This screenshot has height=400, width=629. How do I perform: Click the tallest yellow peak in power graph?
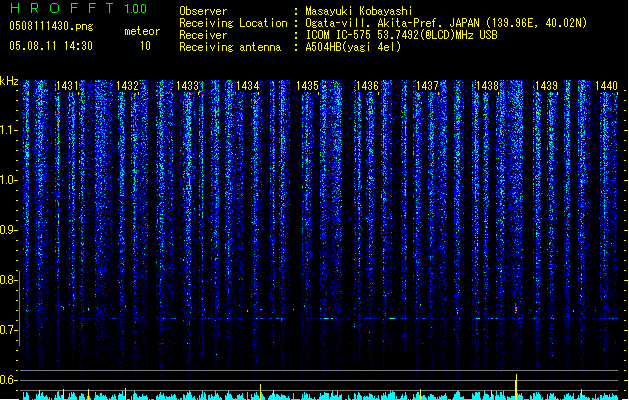coord(516,386)
